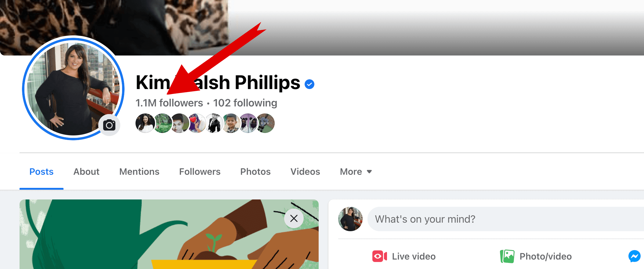Click the camera icon on profile picture
This screenshot has height=269, width=644.
pyautogui.click(x=109, y=125)
